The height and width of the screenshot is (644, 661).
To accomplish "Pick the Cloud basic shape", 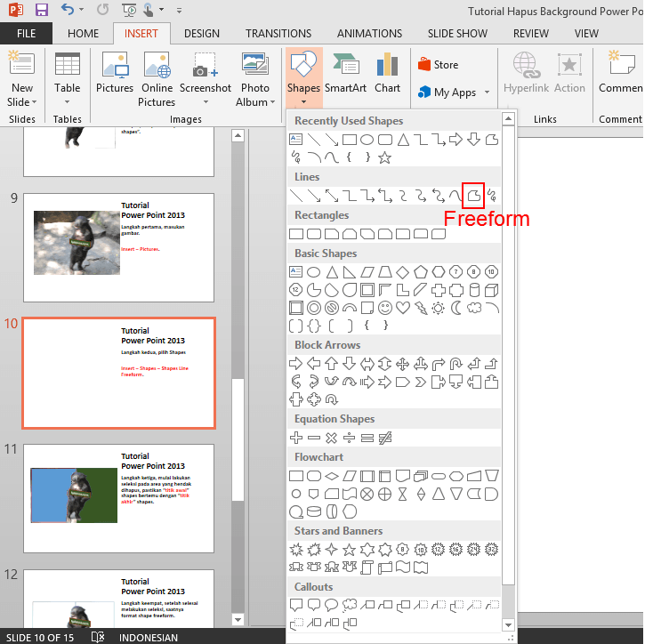I will (474, 308).
